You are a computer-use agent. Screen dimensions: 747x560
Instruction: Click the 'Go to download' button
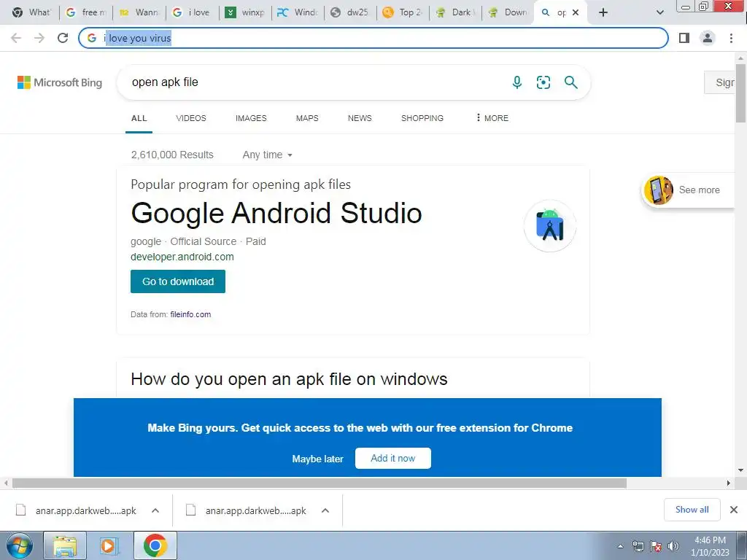[178, 281]
